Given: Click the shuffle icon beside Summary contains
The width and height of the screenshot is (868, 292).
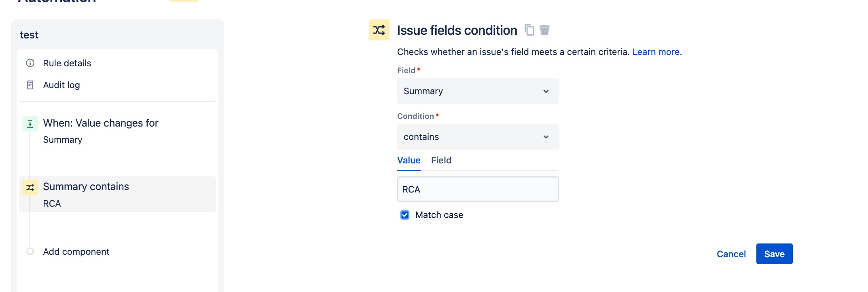Looking at the screenshot, I should [30, 187].
